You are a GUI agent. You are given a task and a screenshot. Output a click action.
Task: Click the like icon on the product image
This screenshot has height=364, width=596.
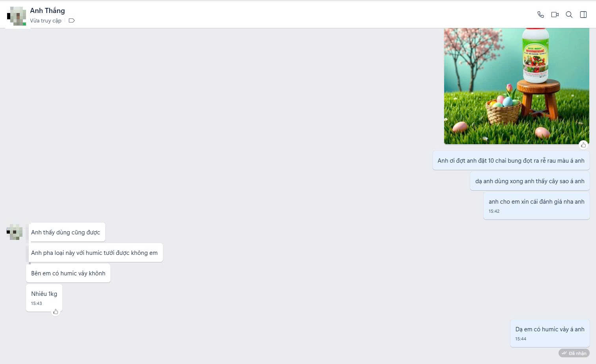[x=583, y=145]
